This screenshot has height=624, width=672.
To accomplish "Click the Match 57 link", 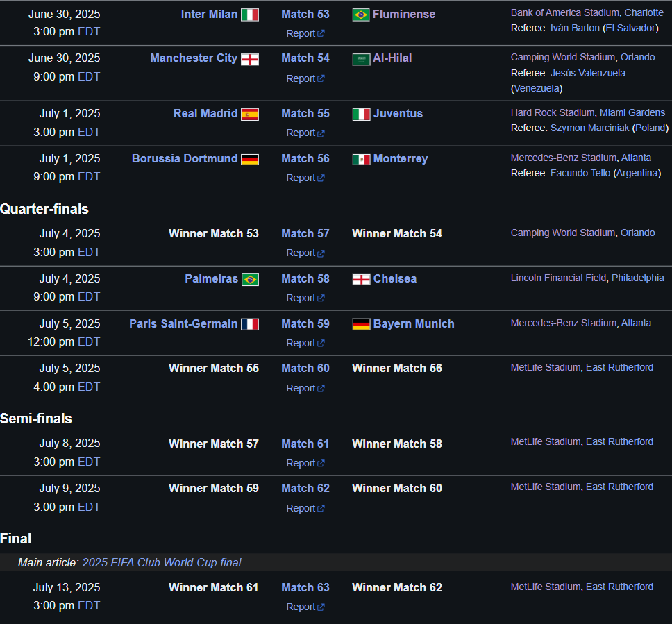I will 305,234.
